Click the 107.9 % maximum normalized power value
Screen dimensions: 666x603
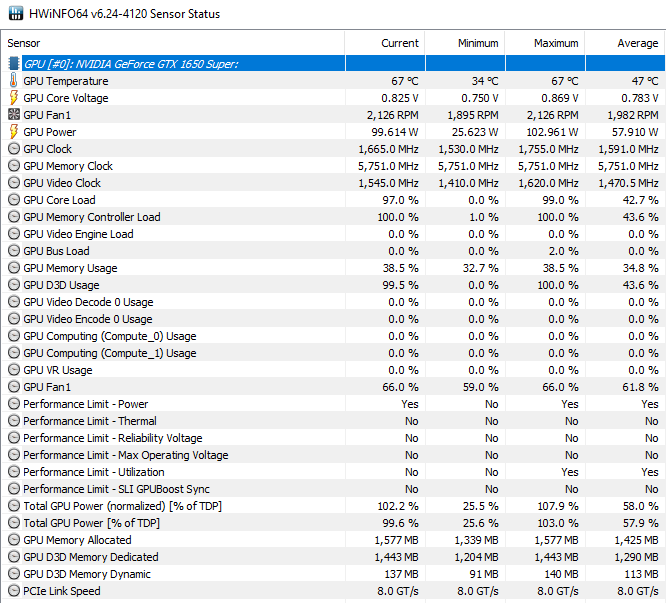click(558, 506)
